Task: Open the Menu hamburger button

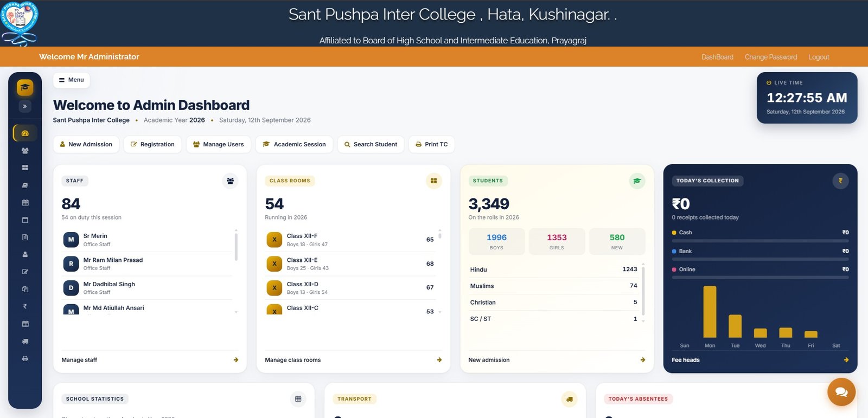Action: (72, 80)
